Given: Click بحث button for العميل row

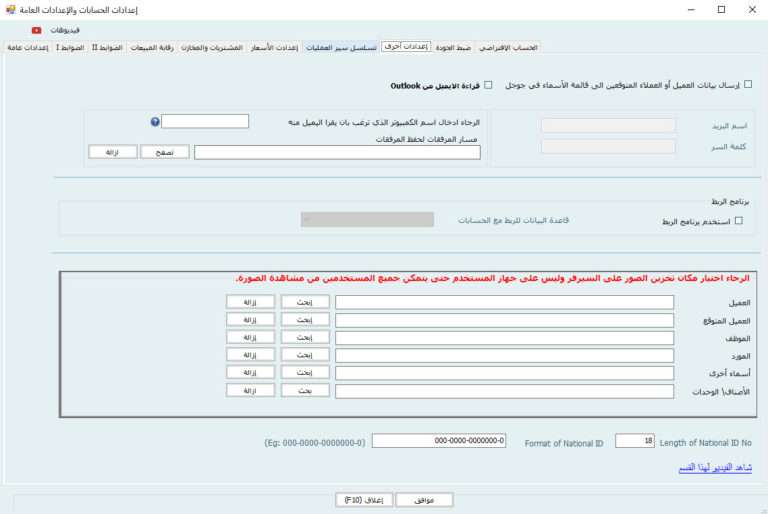Looking at the screenshot, I should tap(305, 301).
